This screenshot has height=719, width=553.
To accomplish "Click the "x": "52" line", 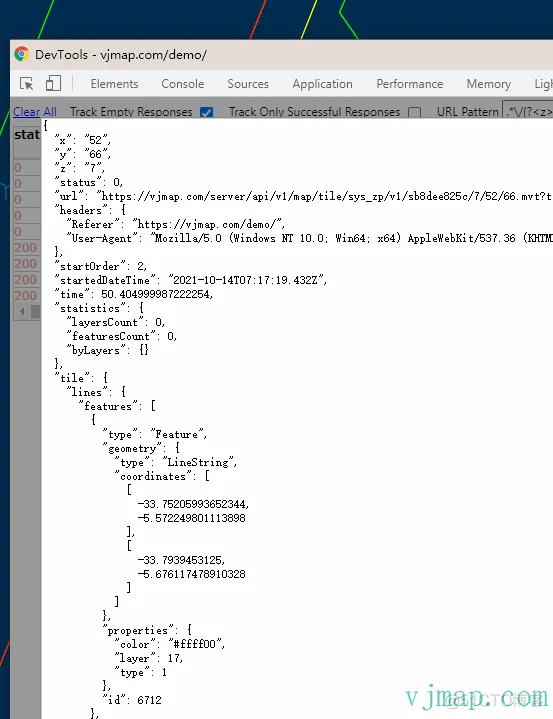I will click(83, 140).
